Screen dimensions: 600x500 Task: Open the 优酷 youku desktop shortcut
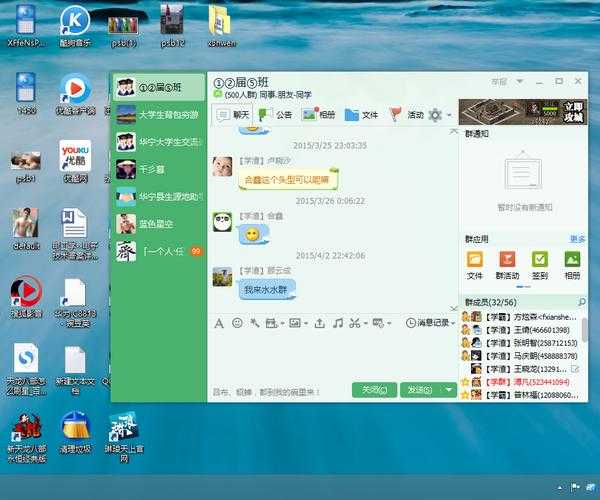[75, 161]
